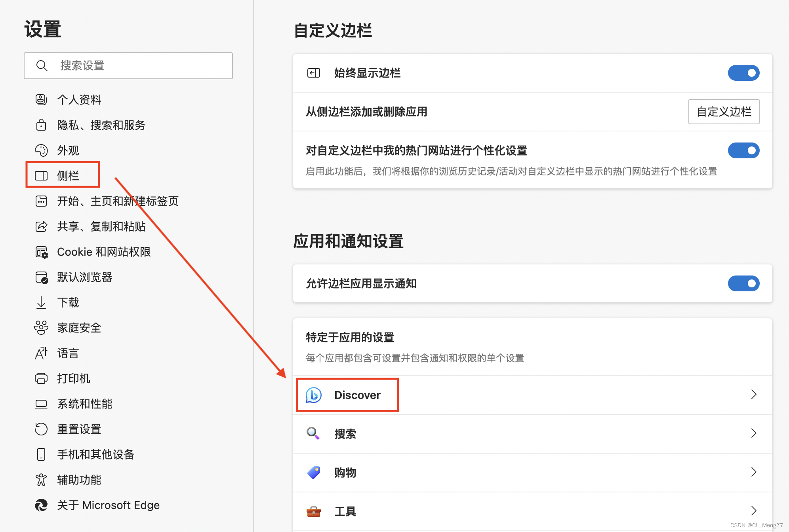
Task: Click the printer icon beside 打印机
Action: pyautogui.click(x=41, y=378)
